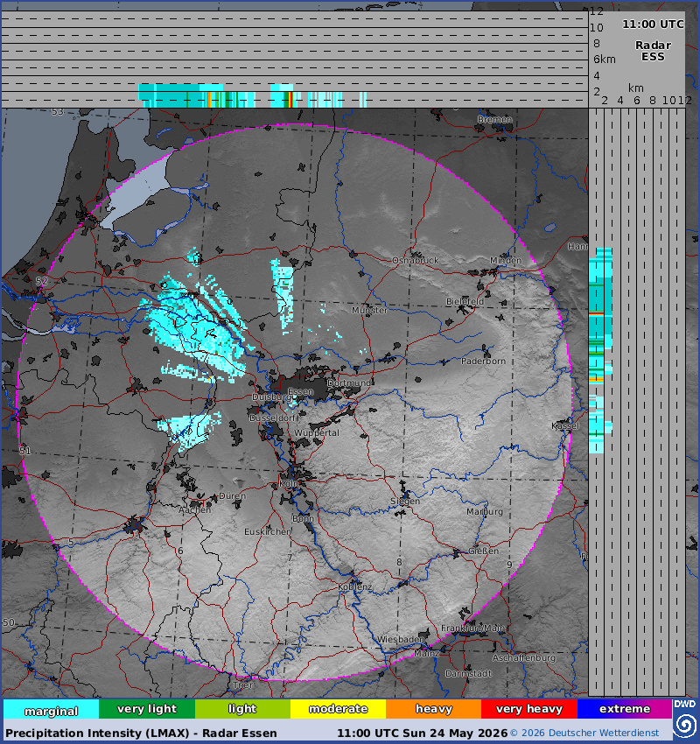Click the Radar ESS label
Image resolution: width=700 pixels, height=744 pixels.
tap(653, 52)
